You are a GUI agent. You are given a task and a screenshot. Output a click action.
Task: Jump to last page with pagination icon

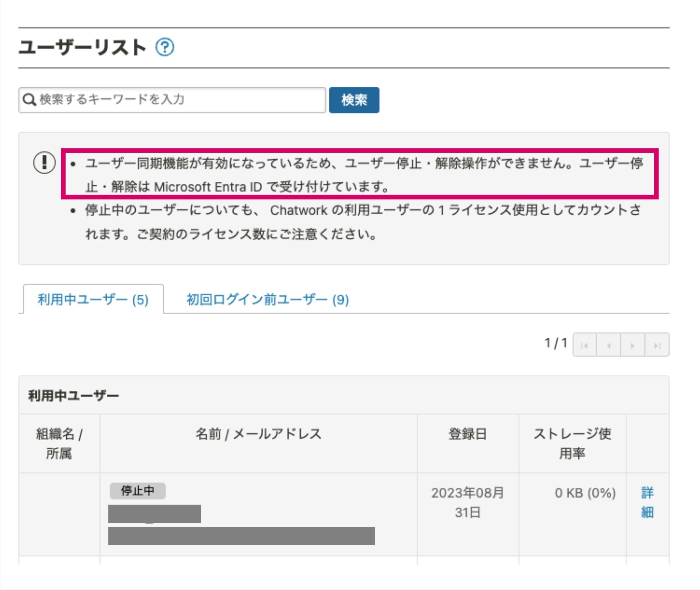coord(658,345)
